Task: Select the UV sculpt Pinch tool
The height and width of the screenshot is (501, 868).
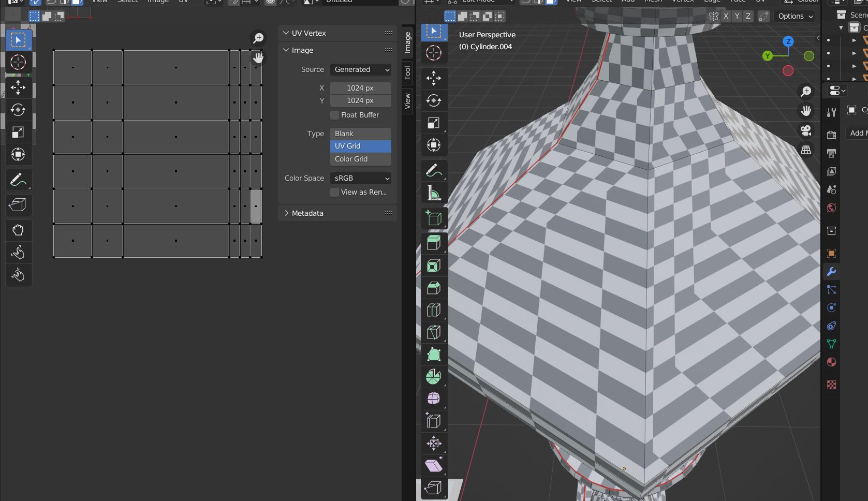Action: 18,275
